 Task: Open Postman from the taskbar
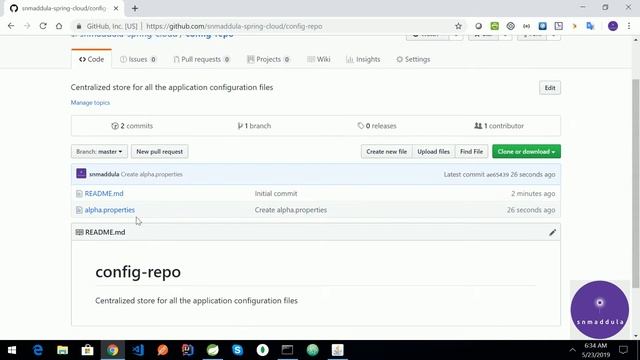pyautogui.click(x=163, y=350)
